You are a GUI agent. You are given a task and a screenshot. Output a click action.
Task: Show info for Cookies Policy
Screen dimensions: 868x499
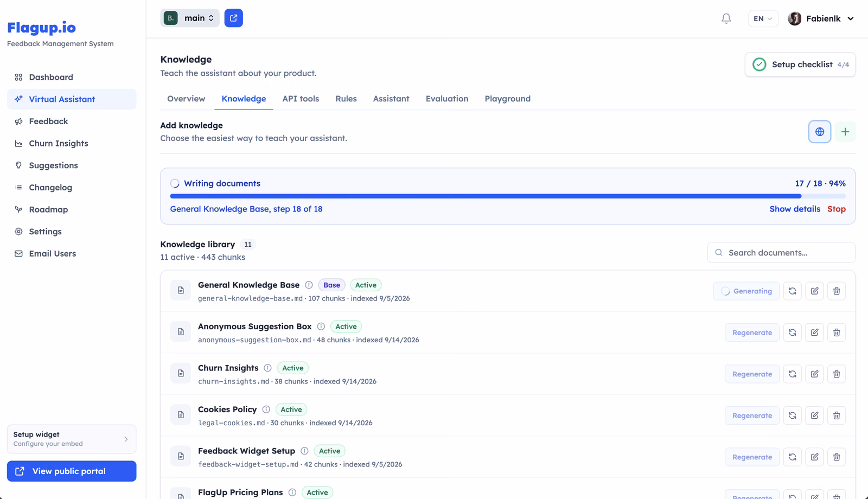[x=266, y=410]
